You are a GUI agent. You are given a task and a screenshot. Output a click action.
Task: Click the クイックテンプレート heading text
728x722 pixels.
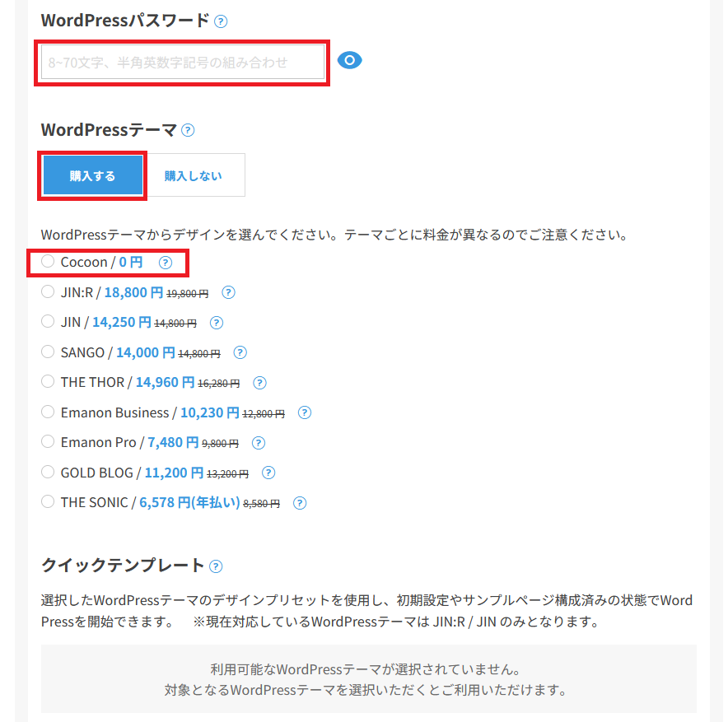point(123,566)
